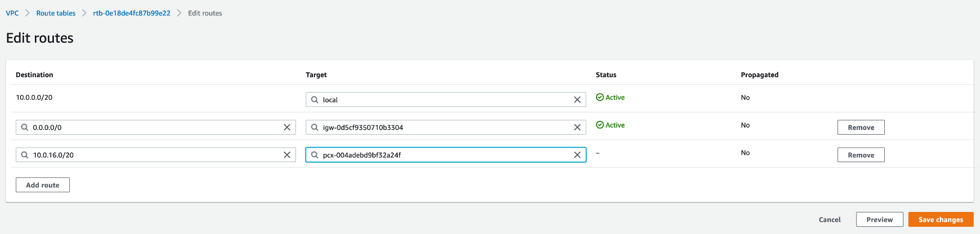
Task: Cancel editing routes
Action: [829, 220]
